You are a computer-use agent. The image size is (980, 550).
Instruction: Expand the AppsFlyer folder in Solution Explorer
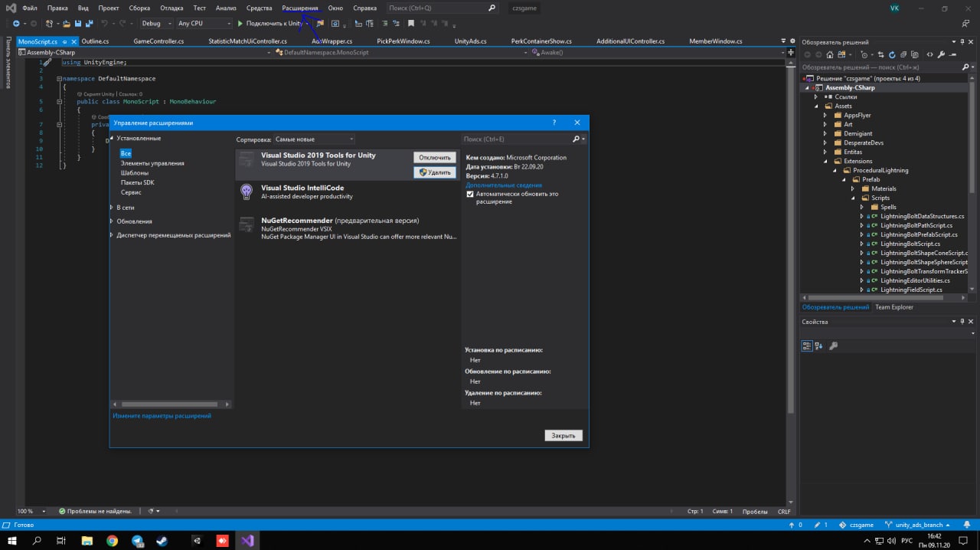pyautogui.click(x=825, y=115)
